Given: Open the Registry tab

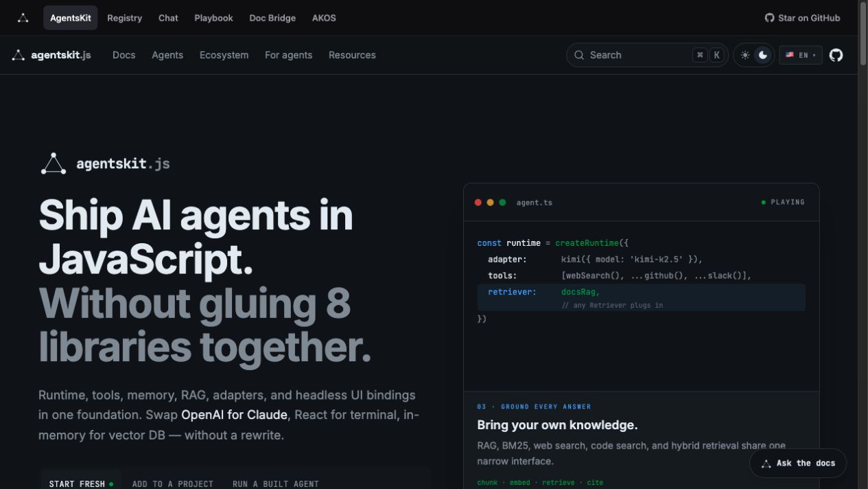Looking at the screenshot, I should click(125, 18).
